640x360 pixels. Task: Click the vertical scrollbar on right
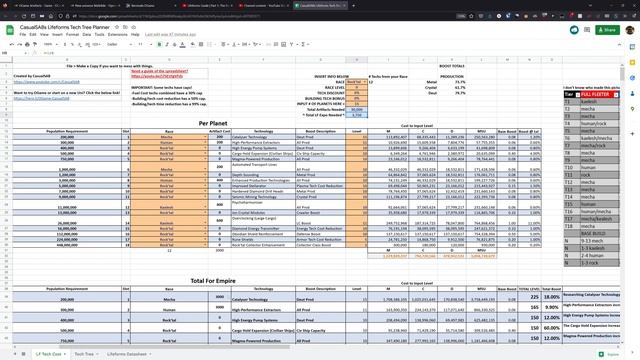tap(622, 73)
